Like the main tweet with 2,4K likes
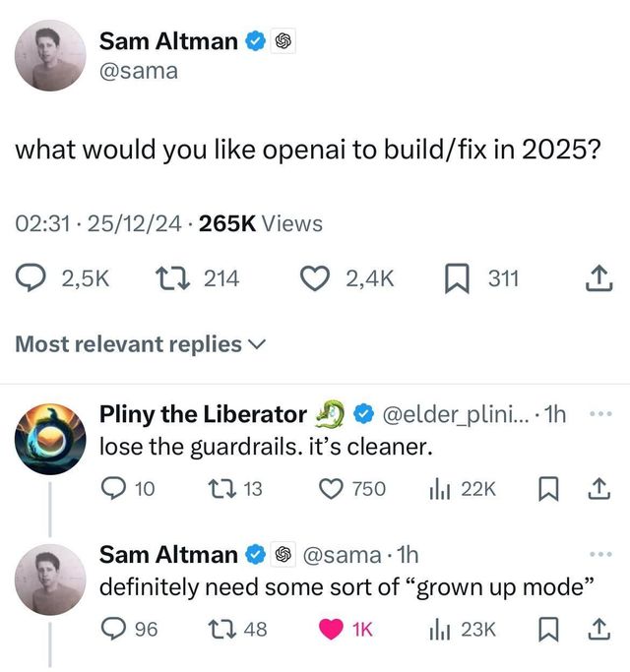Image resolution: width=630 pixels, height=672 pixels. [316, 280]
